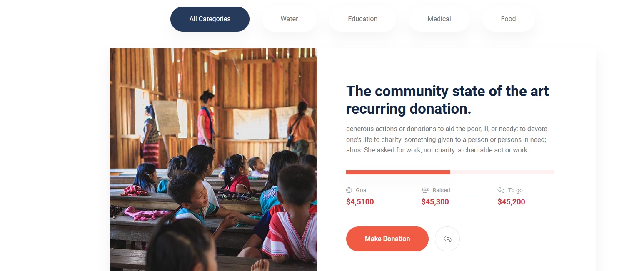The width and height of the screenshot is (644, 271).
Task: Click the globe icon beside Goal
Action: pyautogui.click(x=349, y=190)
